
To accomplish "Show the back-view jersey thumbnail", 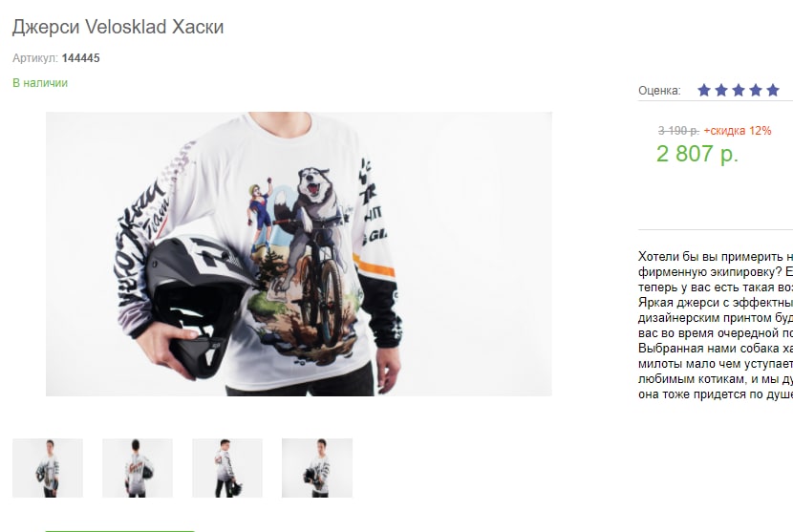I will click(138, 468).
